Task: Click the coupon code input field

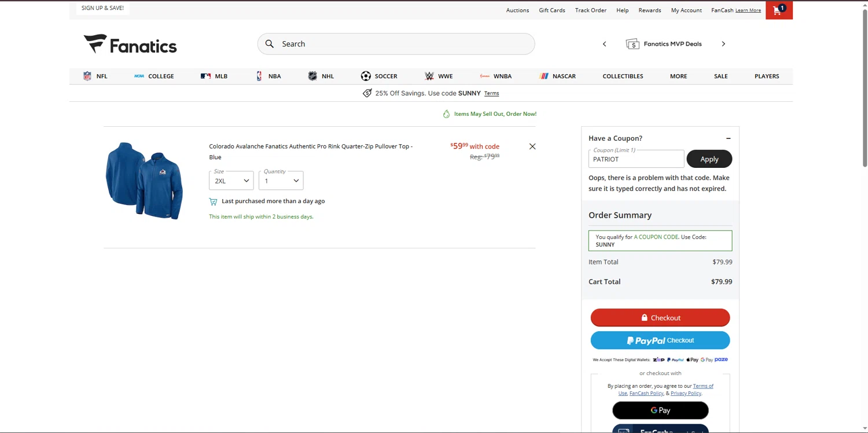Action: [x=636, y=159]
